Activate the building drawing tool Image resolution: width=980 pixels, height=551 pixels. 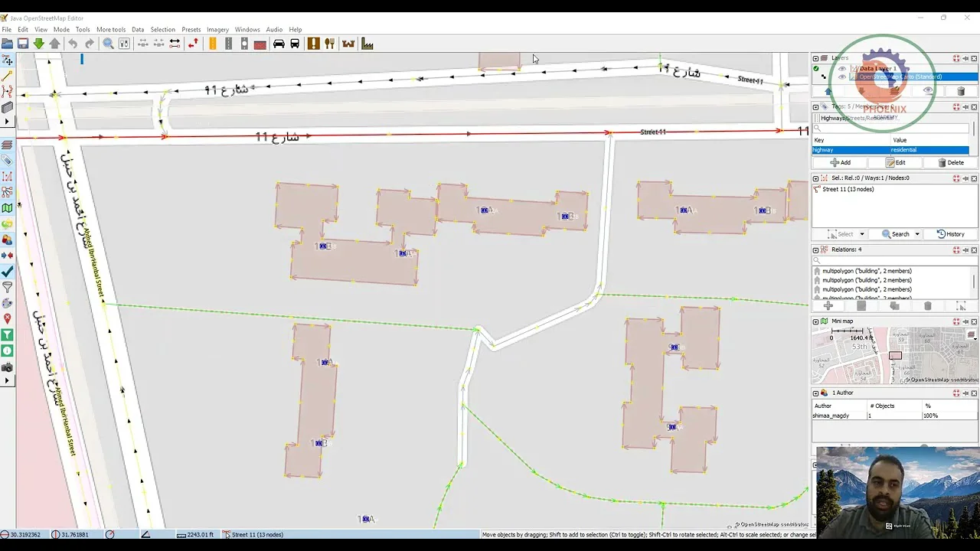pos(7,108)
